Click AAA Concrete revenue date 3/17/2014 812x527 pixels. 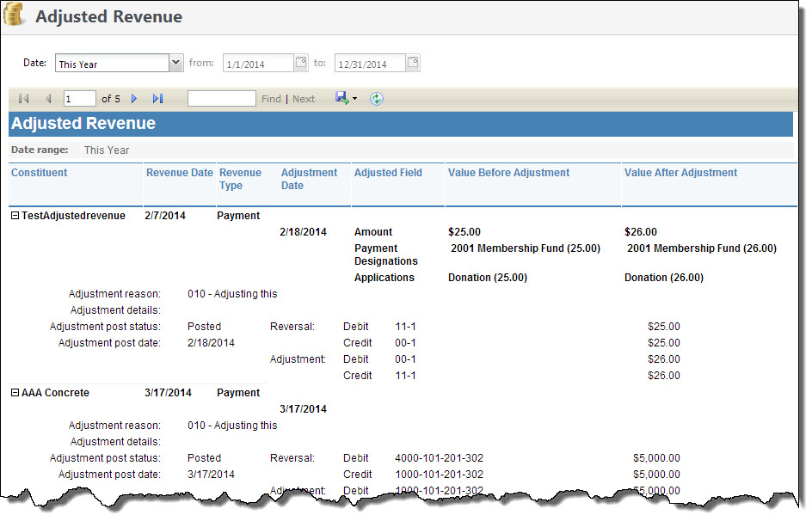coord(169,392)
